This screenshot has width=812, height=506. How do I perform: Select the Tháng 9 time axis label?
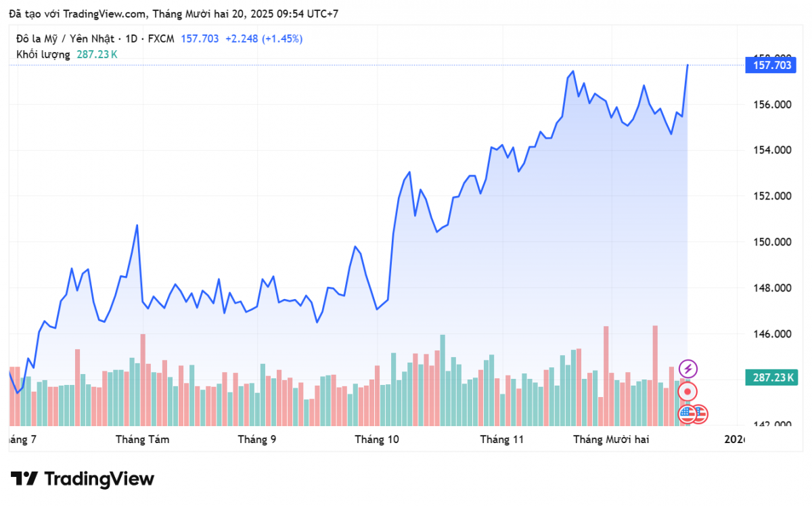[256, 440]
